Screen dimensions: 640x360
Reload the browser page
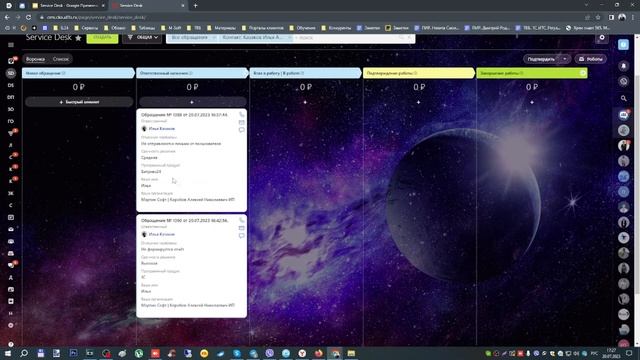28,17
